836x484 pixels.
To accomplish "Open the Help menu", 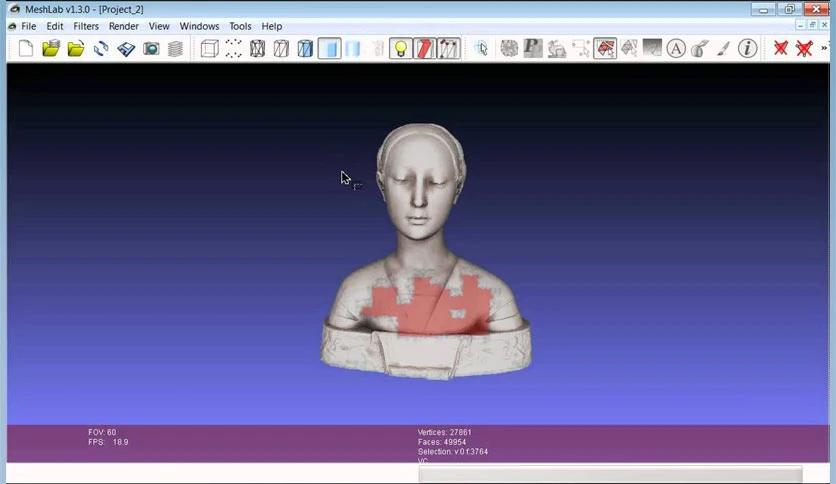I will coord(271,26).
